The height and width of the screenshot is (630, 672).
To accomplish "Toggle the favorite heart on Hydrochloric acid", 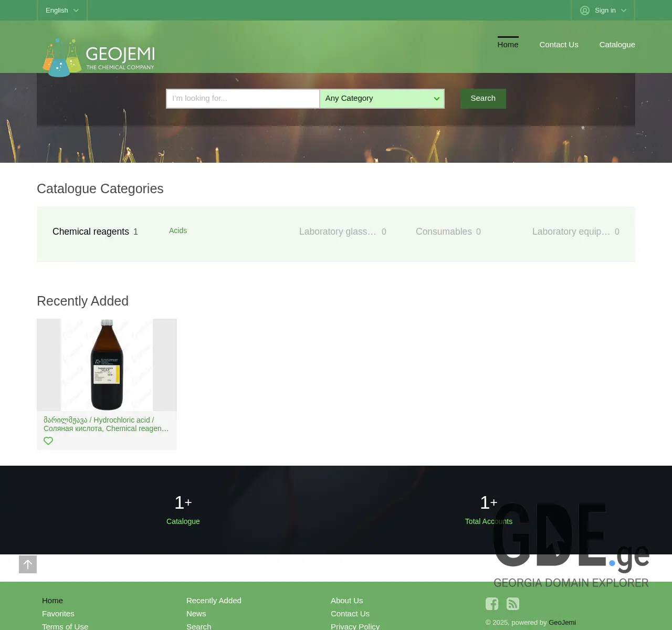I will [x=48, y=440].
